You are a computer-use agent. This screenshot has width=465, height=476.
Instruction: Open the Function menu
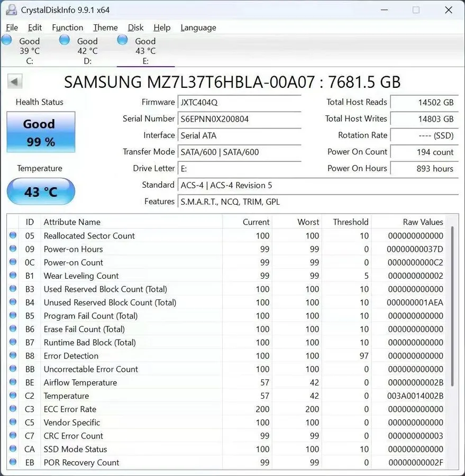tap(67, 28)
